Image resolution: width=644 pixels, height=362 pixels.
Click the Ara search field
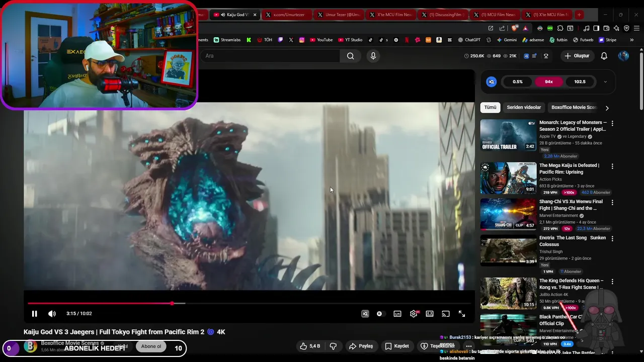point(271,56)
